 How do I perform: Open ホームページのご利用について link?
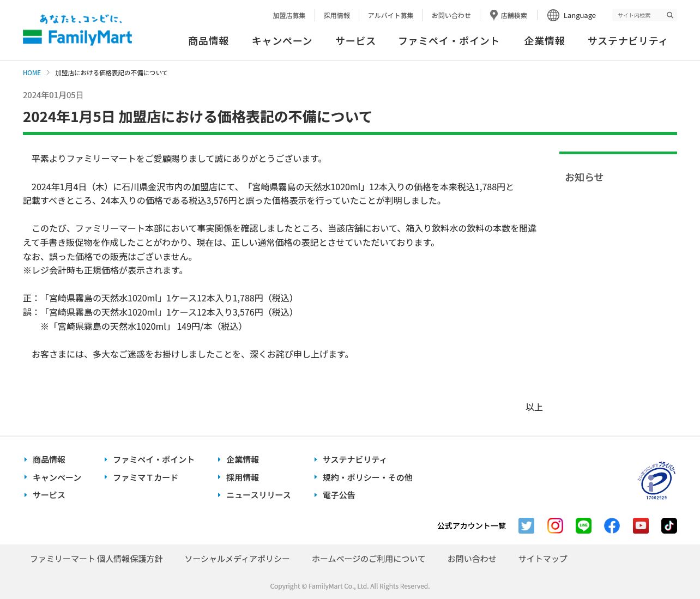point(369,559)
